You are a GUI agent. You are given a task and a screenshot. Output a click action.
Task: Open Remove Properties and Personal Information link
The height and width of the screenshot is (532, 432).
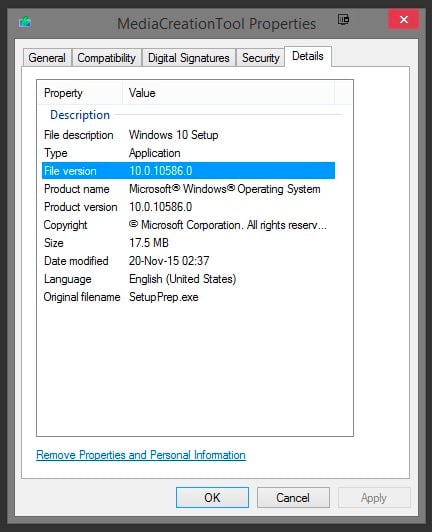[141, 455]
